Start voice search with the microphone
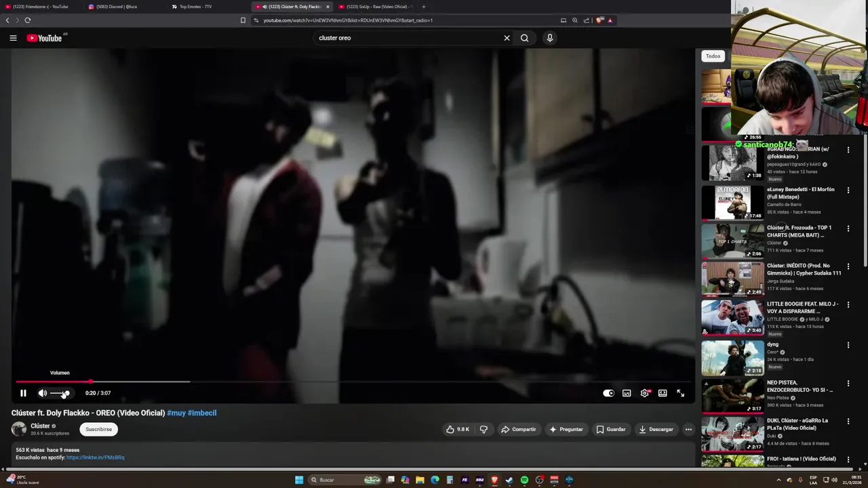Image resolution: width=868 pixels, height=488 pixels. pos(550,38)
